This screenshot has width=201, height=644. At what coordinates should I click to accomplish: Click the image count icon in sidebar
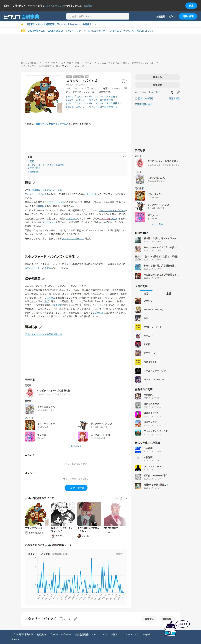(x=156, y=92)
